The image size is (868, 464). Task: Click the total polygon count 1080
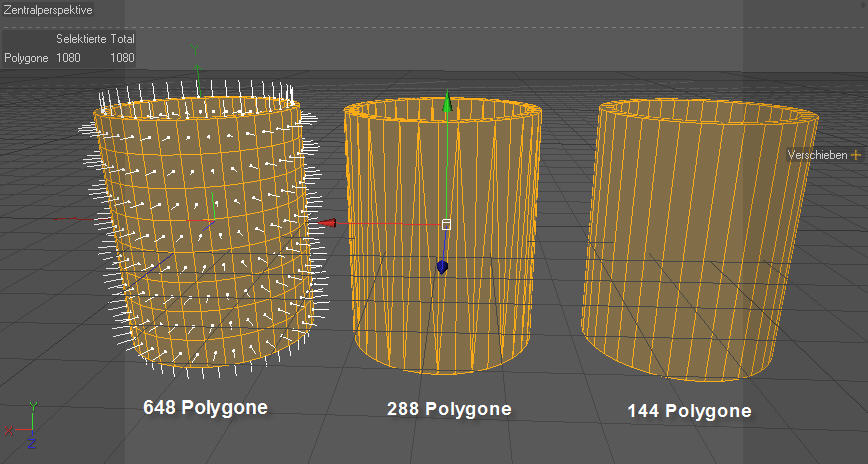click(122, 58)
